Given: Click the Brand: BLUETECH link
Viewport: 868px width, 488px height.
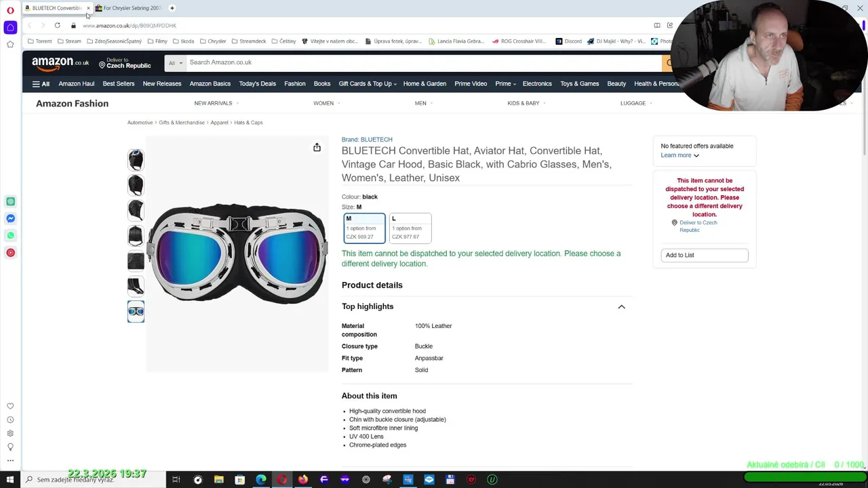Looking at the screenshot, I should pos(367,140).
